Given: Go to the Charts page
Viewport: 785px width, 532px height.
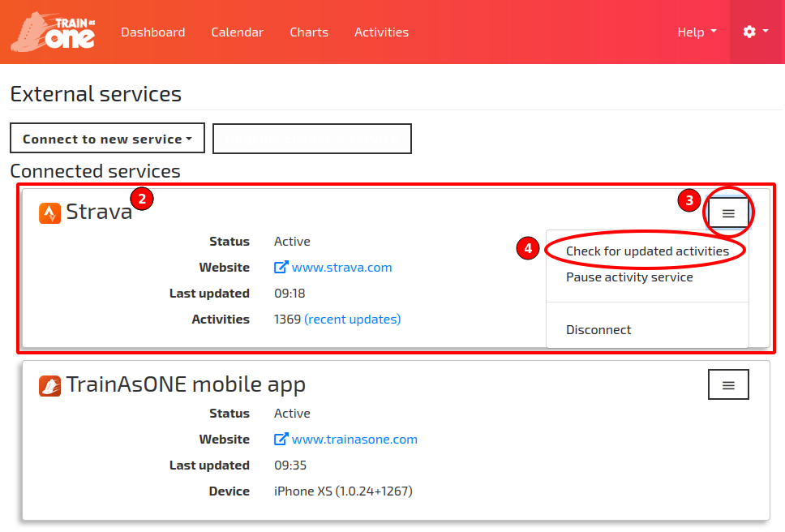Looking at the screenshot, I should click(309, 32).
